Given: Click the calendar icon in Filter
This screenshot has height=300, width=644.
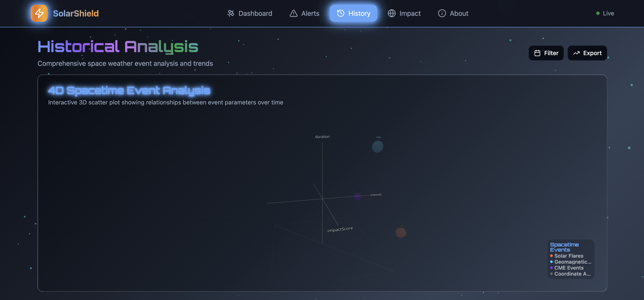Looking at the screenshot, I should point(537,53).
